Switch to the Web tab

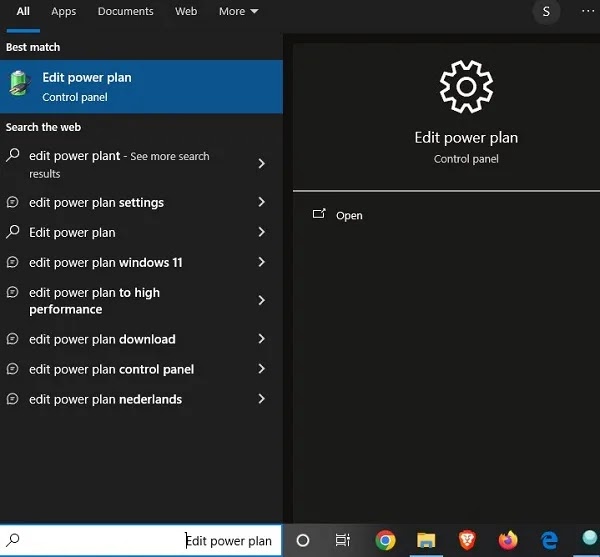186,11
